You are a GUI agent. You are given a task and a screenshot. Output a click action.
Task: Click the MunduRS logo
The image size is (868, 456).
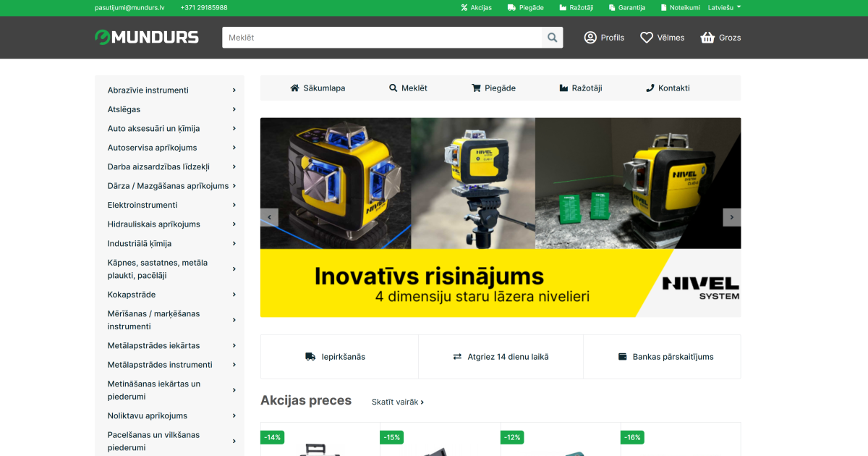coord(147,37)
